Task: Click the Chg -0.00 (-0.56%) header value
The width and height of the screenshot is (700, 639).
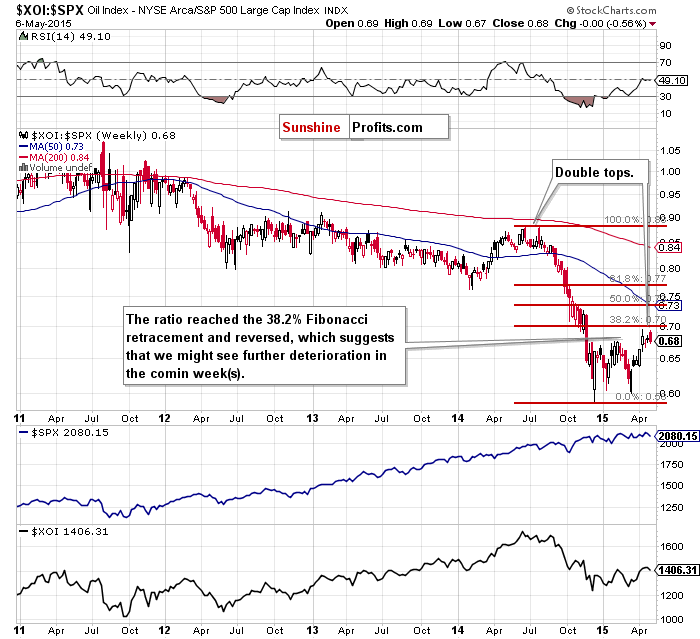Action: (x=600, y=24)
